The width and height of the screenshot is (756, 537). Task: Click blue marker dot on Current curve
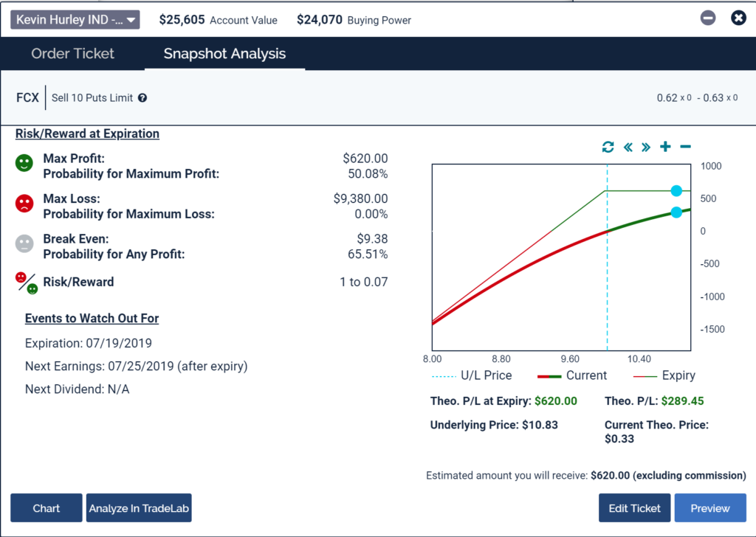coord(676,212)
